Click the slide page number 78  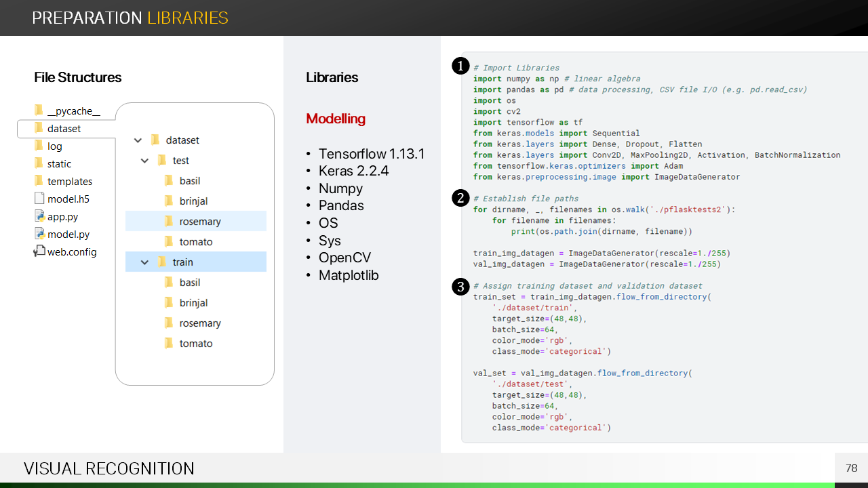click(x=852, y=468)
